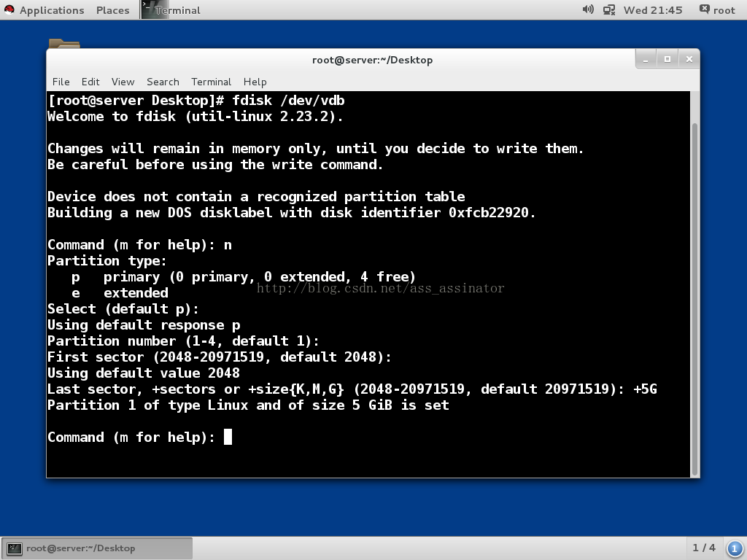
Task: Click the desktop folder icon behind terminal
Action: coord(64,43)
